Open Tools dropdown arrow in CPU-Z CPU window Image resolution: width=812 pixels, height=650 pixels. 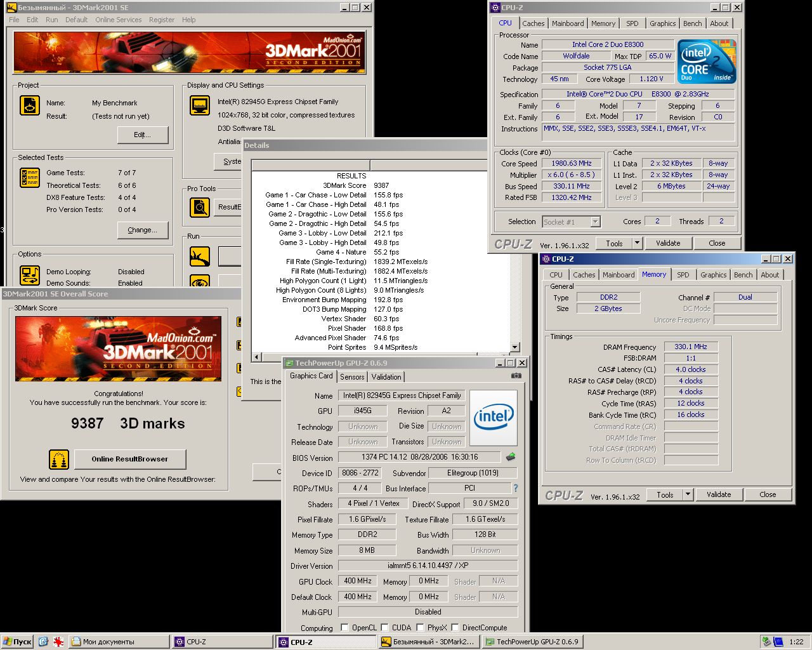(x=637, y=243)
